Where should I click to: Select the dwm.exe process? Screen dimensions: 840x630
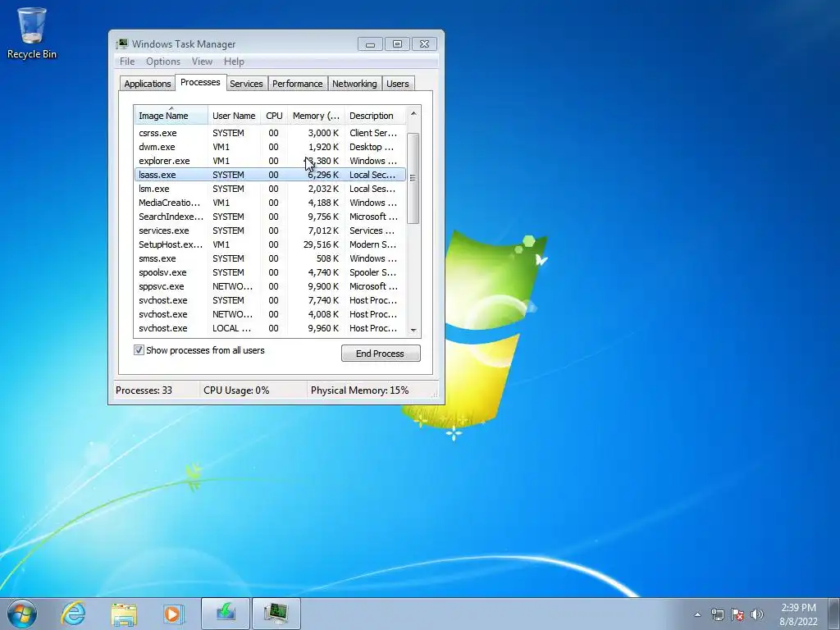click(271, 147)
